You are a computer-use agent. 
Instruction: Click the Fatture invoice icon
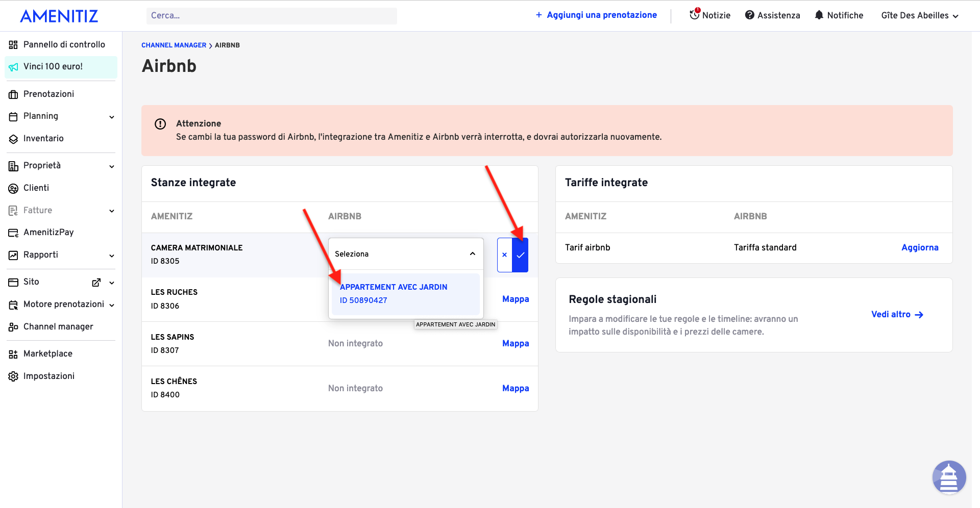pos(13,211)
